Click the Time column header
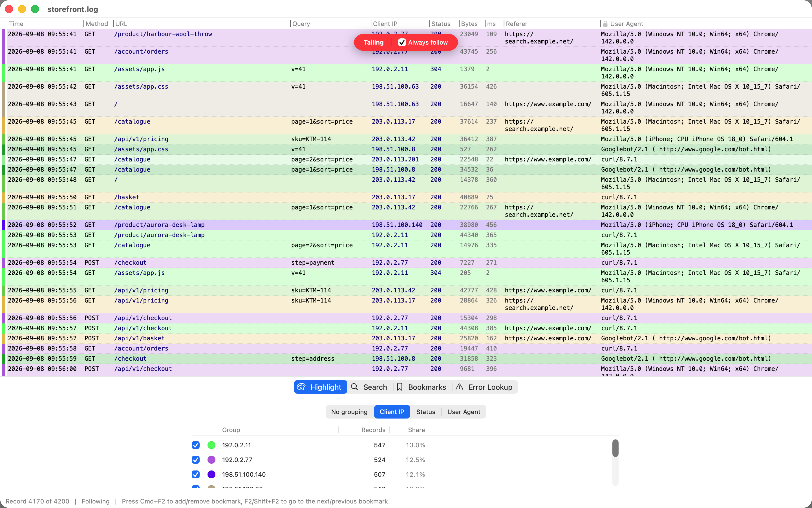 coord(16,24)
